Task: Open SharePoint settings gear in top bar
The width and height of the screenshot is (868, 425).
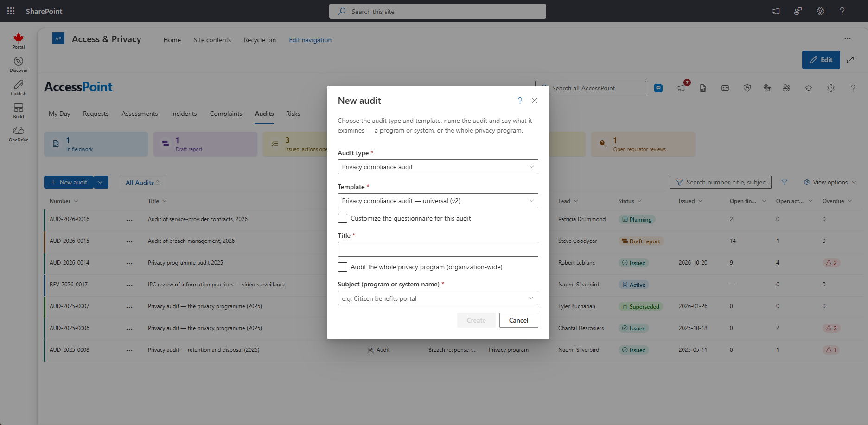Action: click(820, 11)
